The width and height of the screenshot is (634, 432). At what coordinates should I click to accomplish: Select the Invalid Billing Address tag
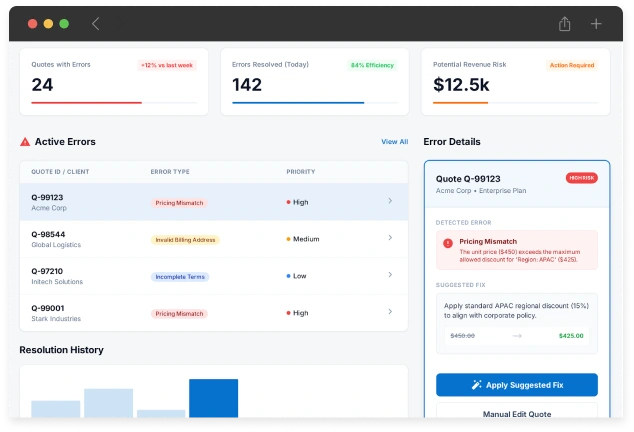coord(185,239)
